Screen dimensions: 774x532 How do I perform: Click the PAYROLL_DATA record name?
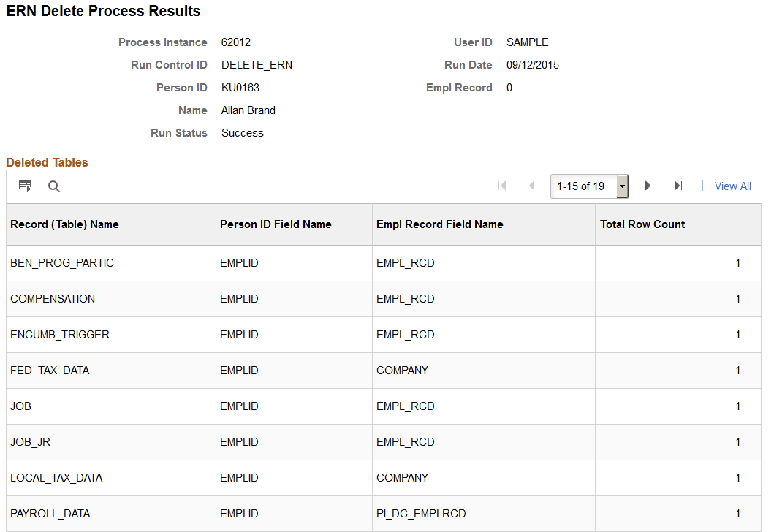click(50, 514)
